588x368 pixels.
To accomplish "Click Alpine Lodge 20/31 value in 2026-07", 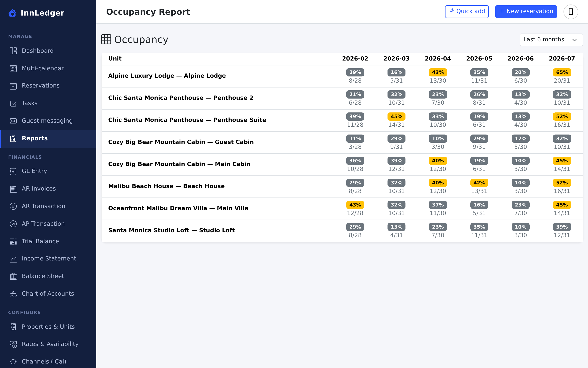I will point(562,81).
